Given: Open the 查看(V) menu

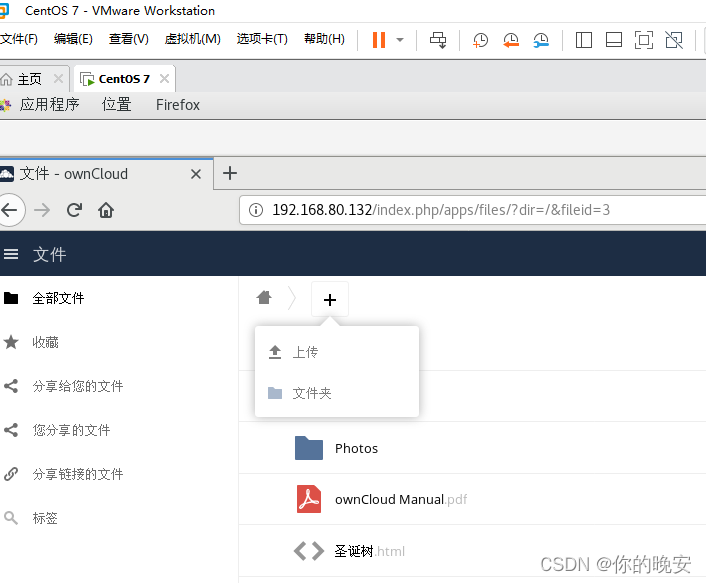Looking at the screenshot, I should tap(128, 39).
